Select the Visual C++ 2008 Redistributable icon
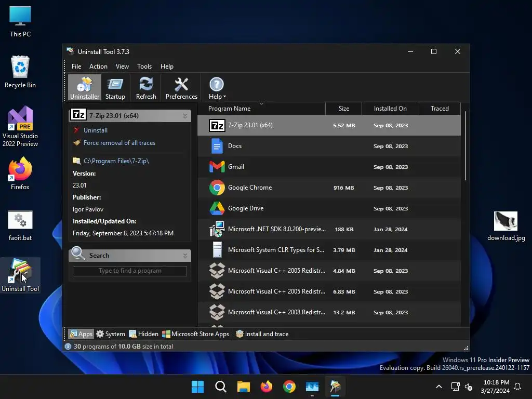This screenshot has width=532, height=399. (217, 312)
